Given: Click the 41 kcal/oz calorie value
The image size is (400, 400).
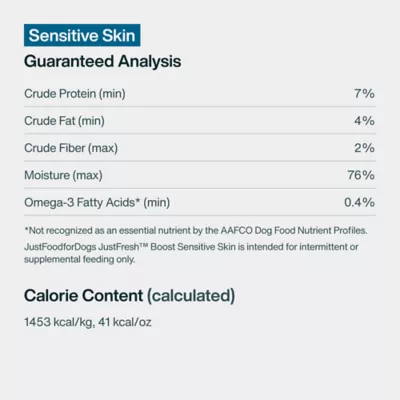Looking at the screenshot, I should click(x=125, y=322).
